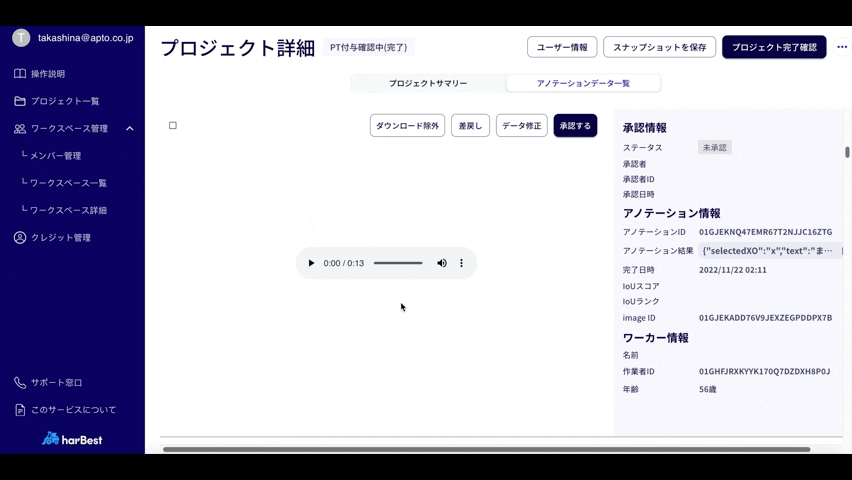
Task: Click the folder icon beside プロジェクト一覧
Action: click(20, 101)
